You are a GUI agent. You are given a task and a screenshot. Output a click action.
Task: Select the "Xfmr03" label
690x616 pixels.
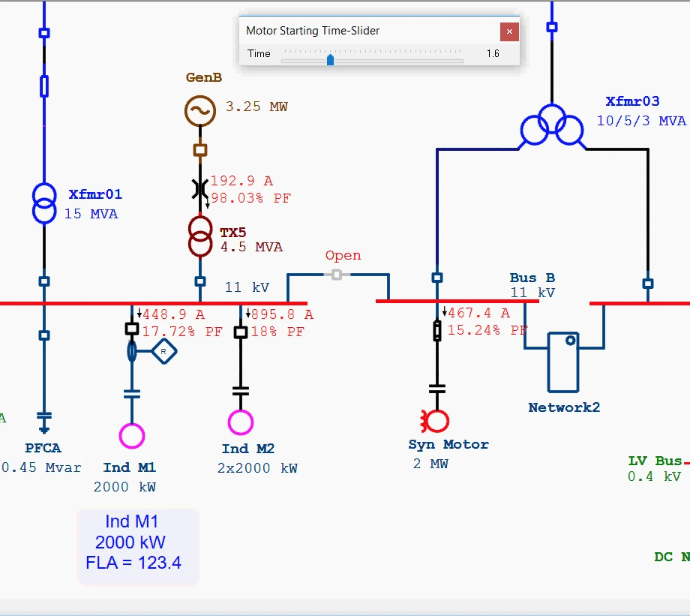[x=633, y=101]
